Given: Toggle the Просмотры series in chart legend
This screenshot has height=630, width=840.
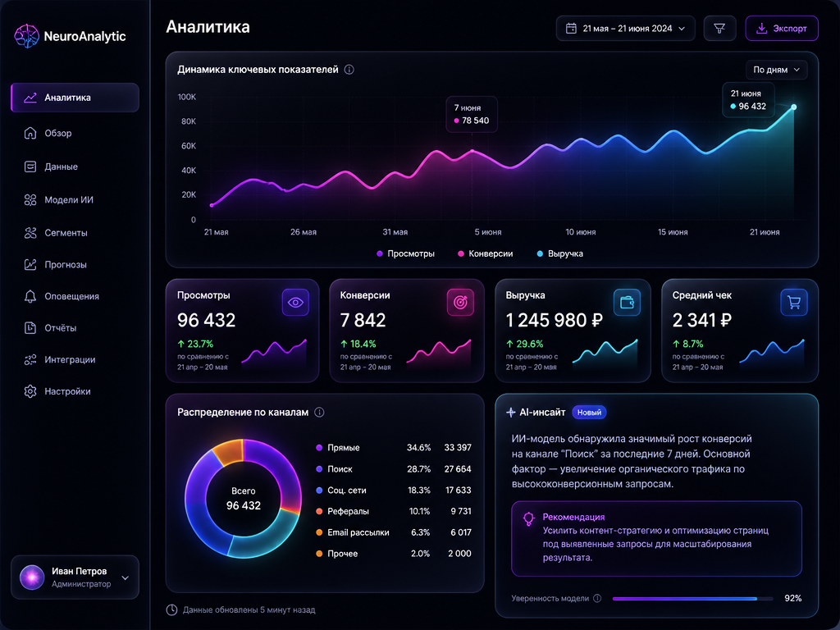Looking at the screenshot, I should (405, 253).
